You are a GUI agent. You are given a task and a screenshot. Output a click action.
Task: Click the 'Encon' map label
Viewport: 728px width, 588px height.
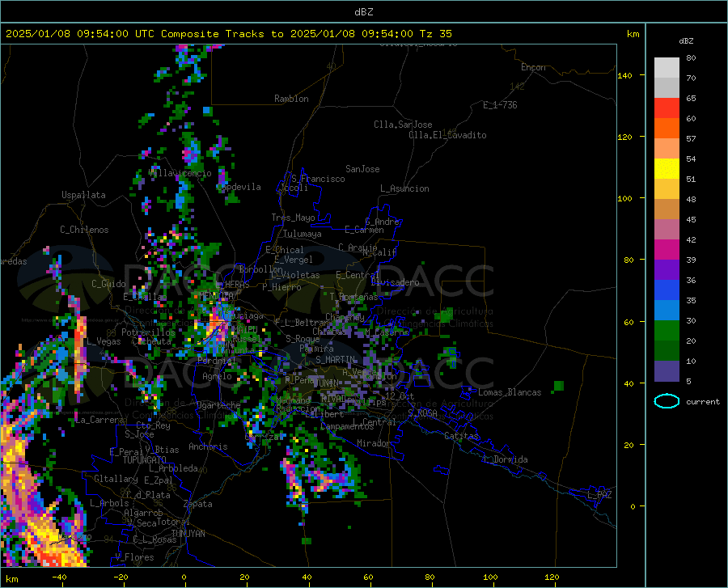pos(533,67)
